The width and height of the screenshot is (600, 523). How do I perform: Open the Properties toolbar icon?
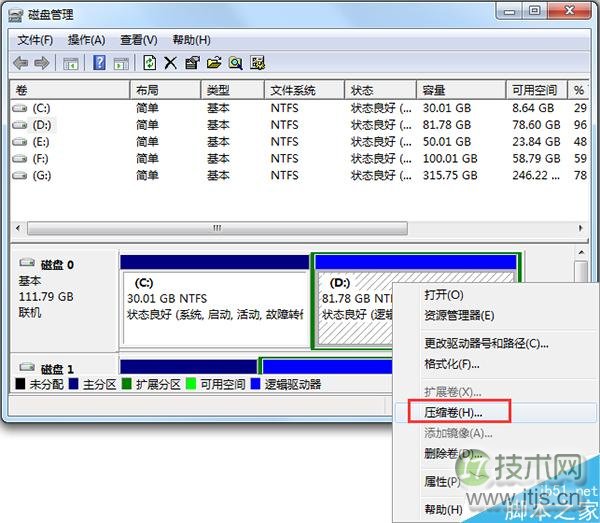[x=192, y=63]
